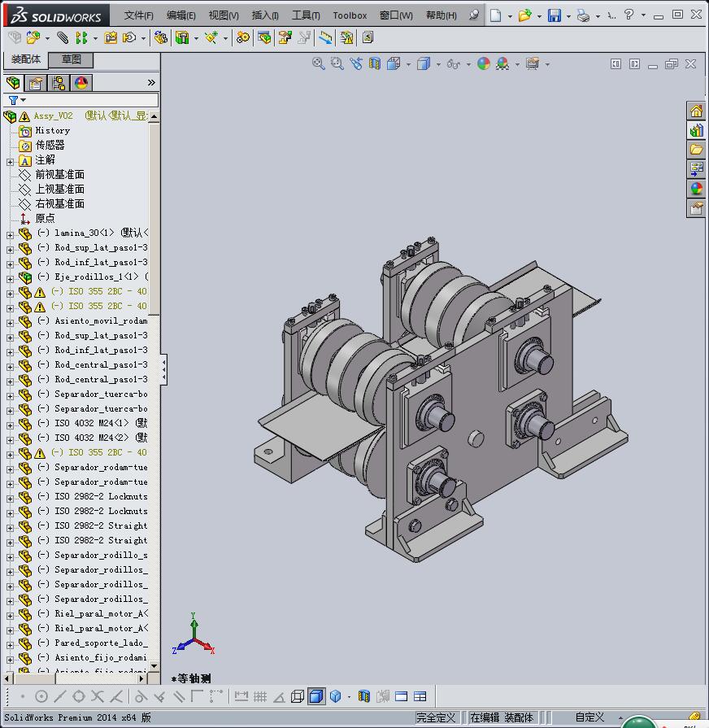Open the 插入(I) menu
The height and width of the screenshot is (728, 709).
(265, 15)
